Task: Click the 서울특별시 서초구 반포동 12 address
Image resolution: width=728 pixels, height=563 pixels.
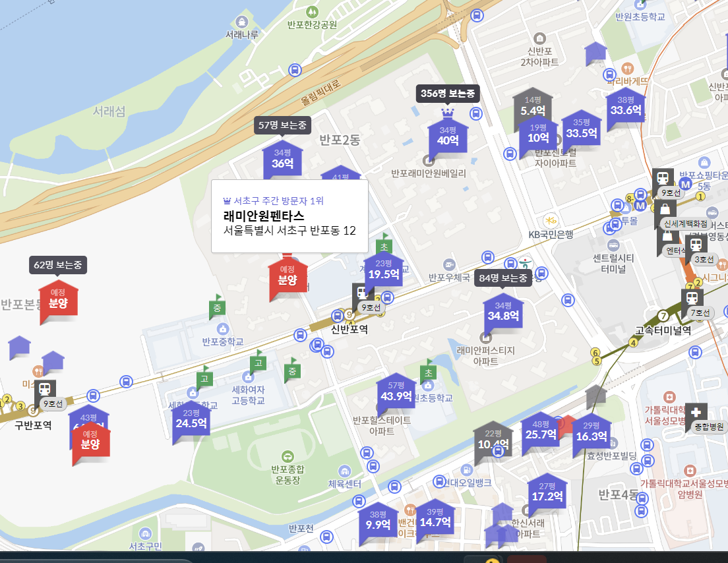Action: 289,231
